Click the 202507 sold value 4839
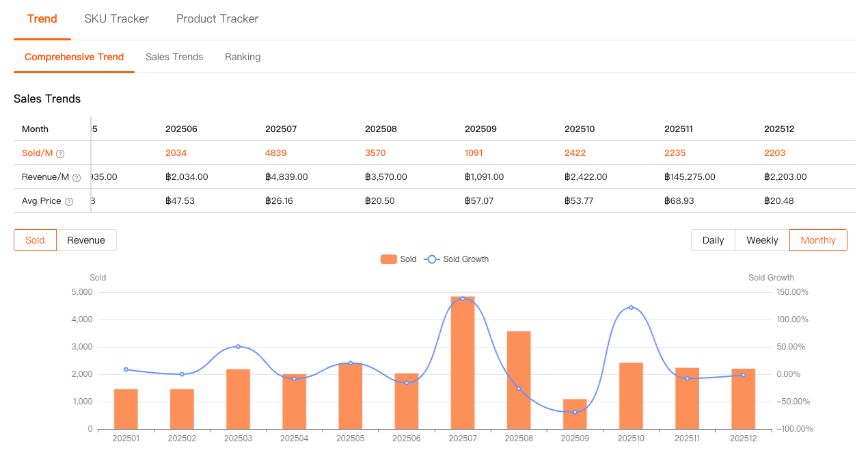868x457 pixels. [x=276, y=153]
